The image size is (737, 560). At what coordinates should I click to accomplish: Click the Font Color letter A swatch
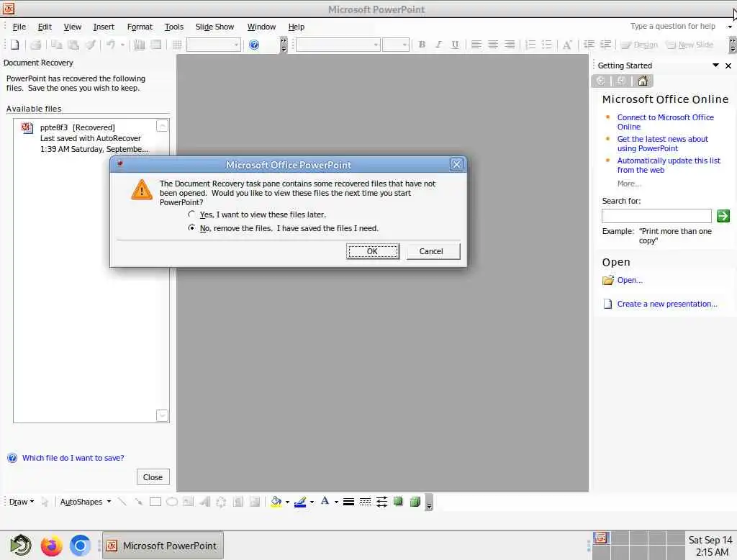click(x=325, y=502)
